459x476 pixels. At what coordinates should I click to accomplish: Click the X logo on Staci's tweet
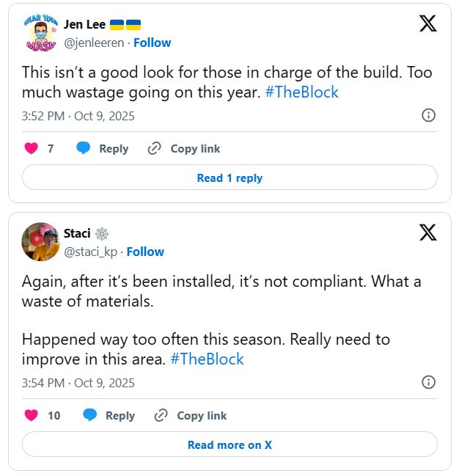click(427, 232)
